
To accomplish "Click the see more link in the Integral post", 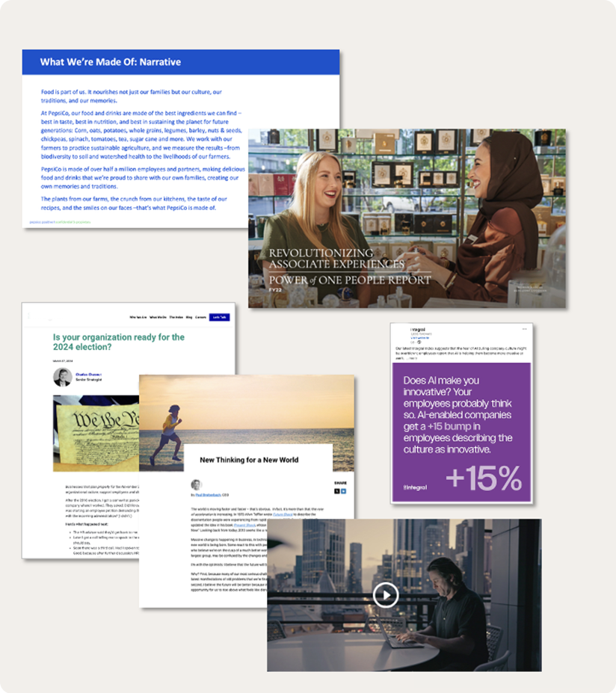I will pos(411,358).
